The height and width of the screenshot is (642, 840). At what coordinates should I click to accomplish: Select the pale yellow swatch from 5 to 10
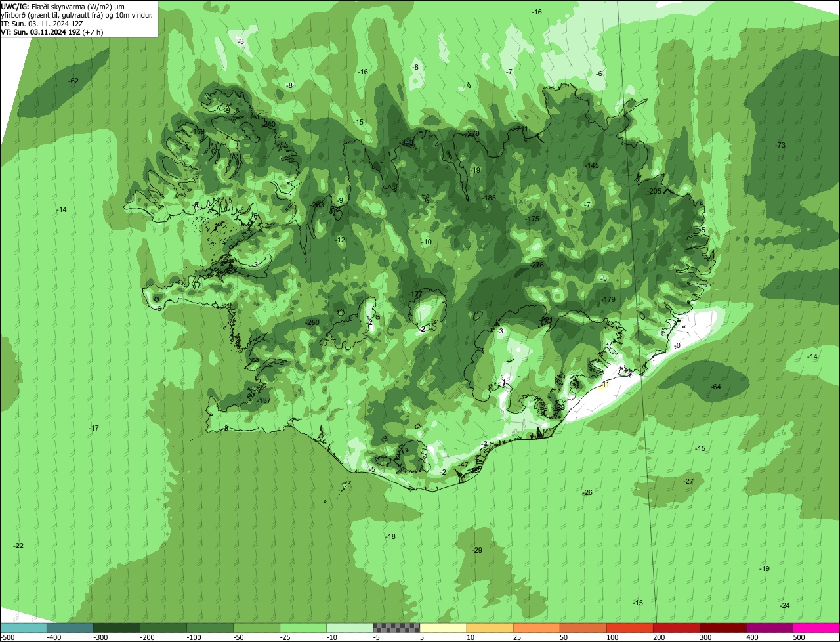(443, 628)
